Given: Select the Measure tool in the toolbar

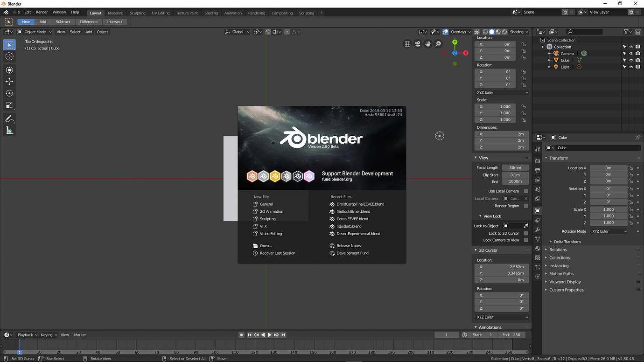Looking at the screenshot, I should pos(9,130).
